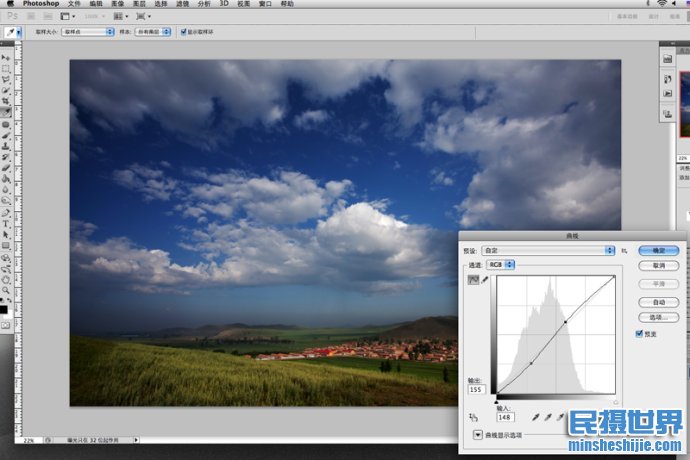
Task: Open the 窗口 menu
Action: coord(265,4)
